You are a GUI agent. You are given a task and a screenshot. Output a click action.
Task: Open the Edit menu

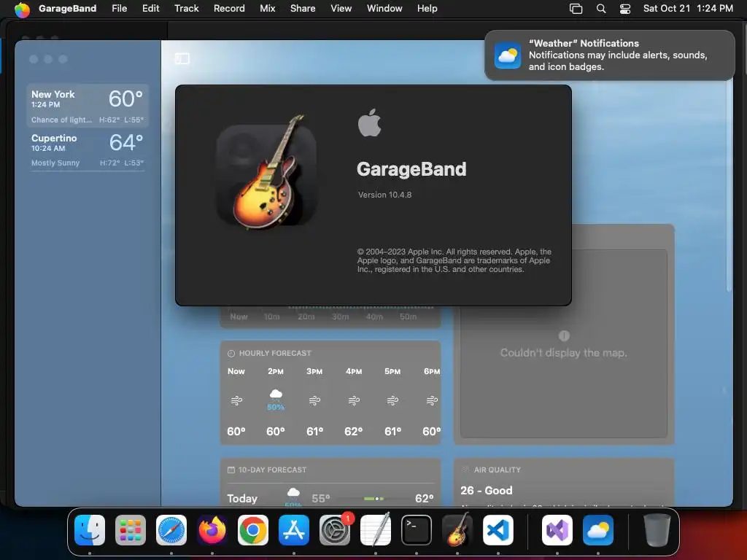[x=150, y=9]
